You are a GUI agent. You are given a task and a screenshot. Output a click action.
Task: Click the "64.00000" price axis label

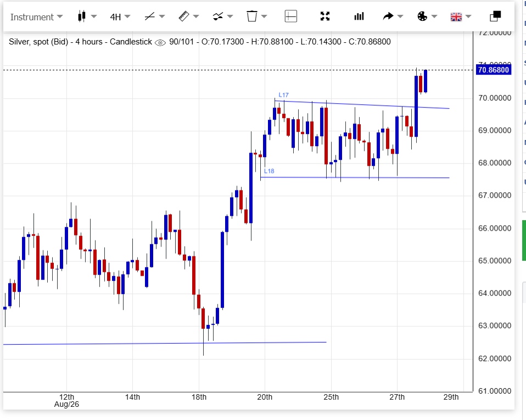pyautogui.click(x=495, y=293)
